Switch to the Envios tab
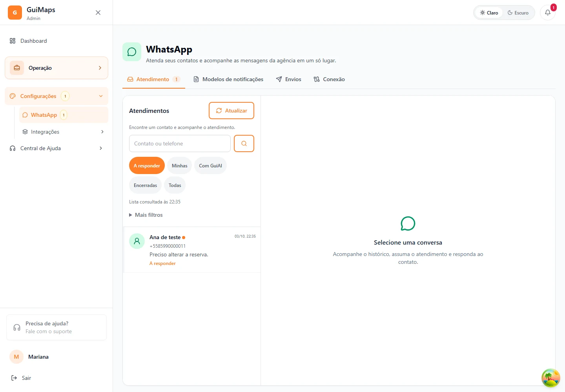This screenshot has width=565, height=392. pos(289,79)
